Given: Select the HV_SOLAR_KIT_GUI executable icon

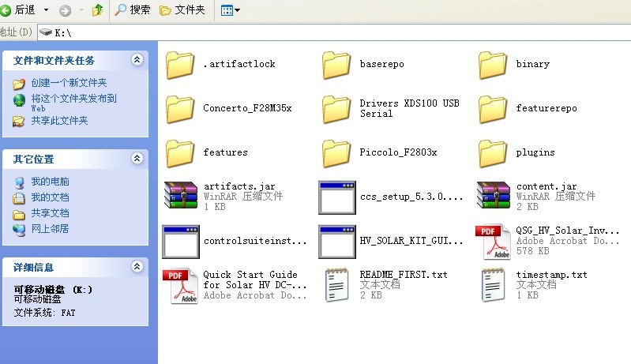Looking at the screenshot, I should click(337, 242).
